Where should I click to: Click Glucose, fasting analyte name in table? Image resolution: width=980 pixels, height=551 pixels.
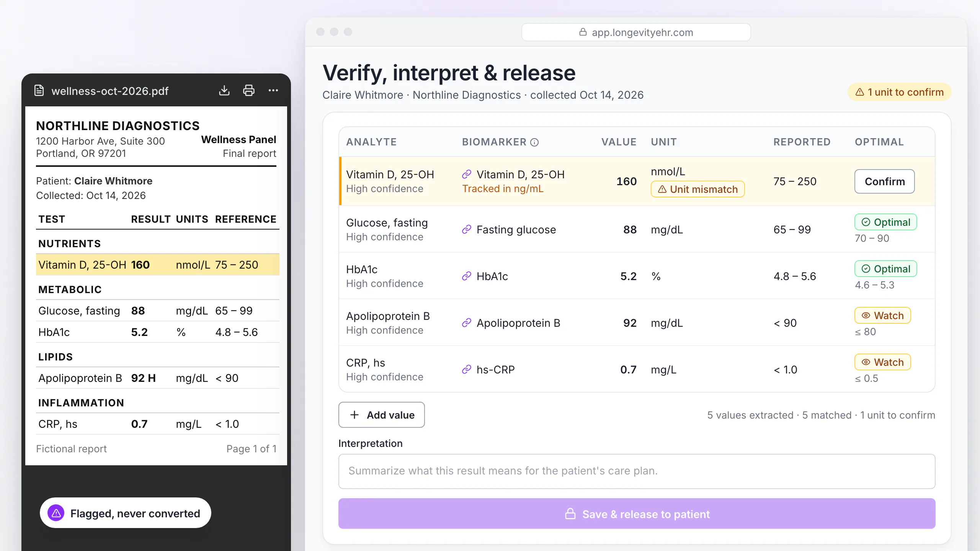tap(387, 223)
